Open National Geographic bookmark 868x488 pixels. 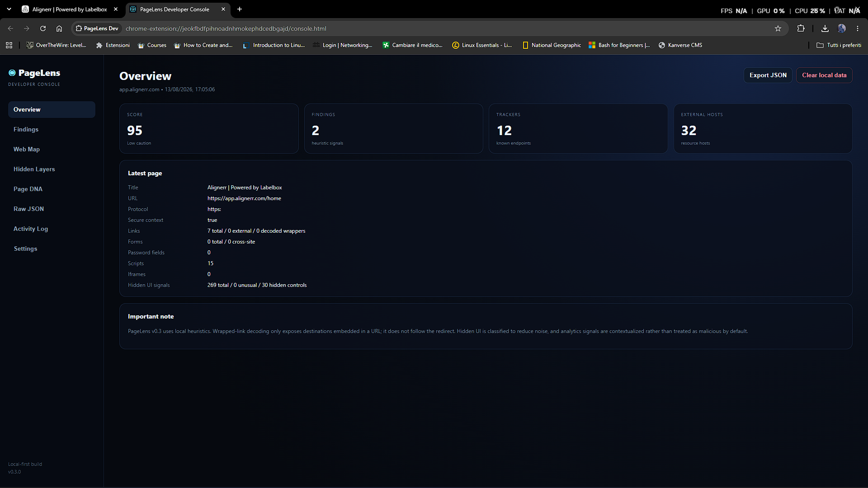click(552, 45)
